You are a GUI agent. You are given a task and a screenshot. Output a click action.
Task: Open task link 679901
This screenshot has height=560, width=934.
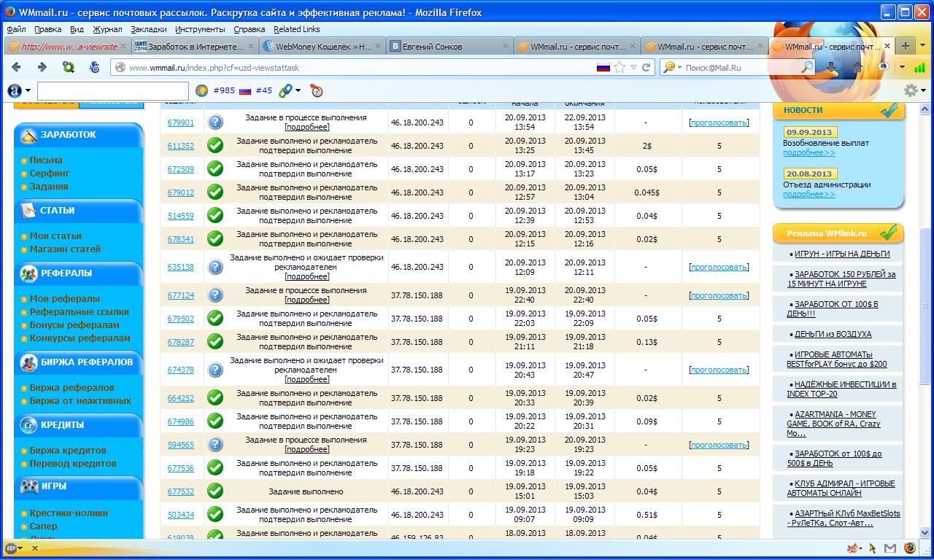pyautogui.click(x=180, y=122)
